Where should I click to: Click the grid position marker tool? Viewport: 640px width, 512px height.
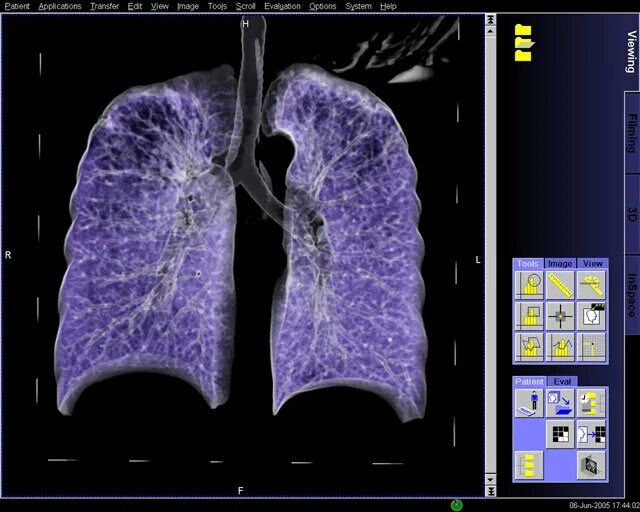coord(591,347)
